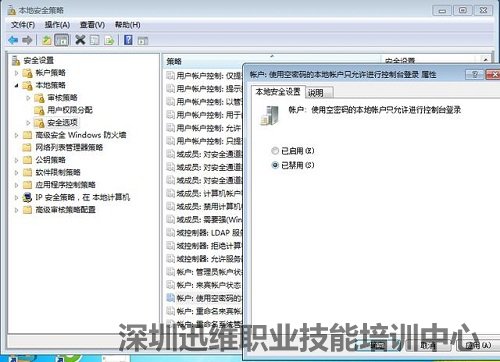The width and height of the screenshot is (500, 362).
Task: Click the folder icon beside 帐户策略
Action: (x=27, y=73)
